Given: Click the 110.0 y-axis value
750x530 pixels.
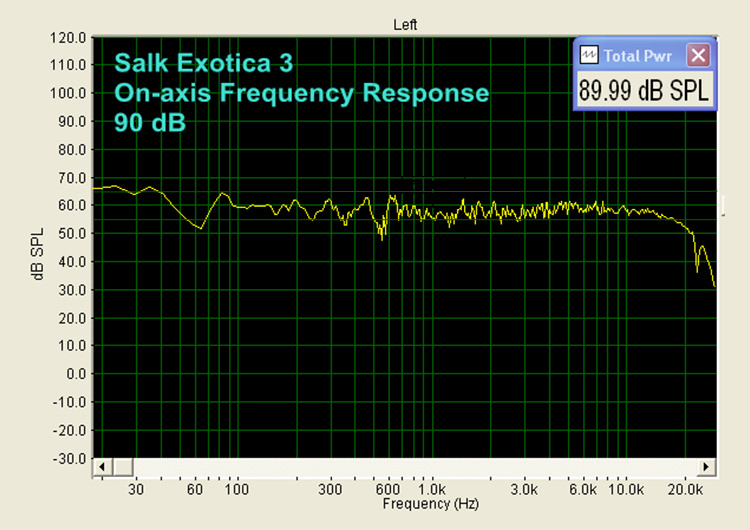Looking at the screenshot, I should point(68,65).
